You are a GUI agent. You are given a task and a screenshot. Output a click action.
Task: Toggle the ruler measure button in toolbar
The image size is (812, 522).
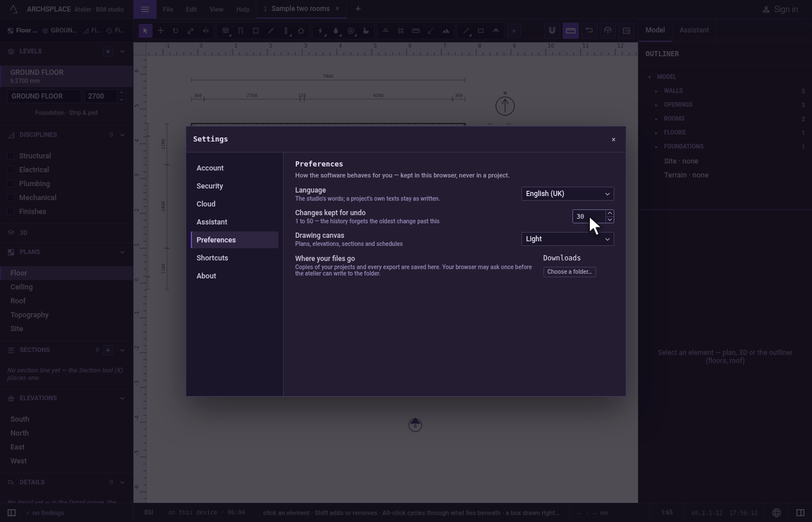pos(571,31)
